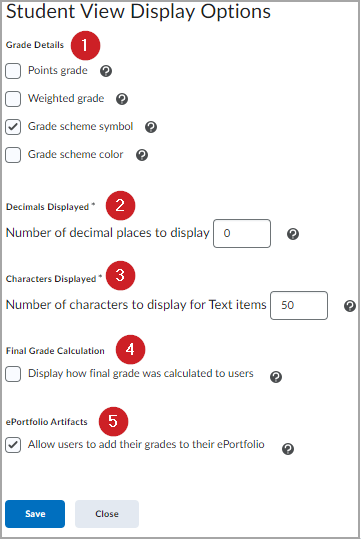361x539 pixels.
Task: Click the decimal places input field
Action: point(242,233)
